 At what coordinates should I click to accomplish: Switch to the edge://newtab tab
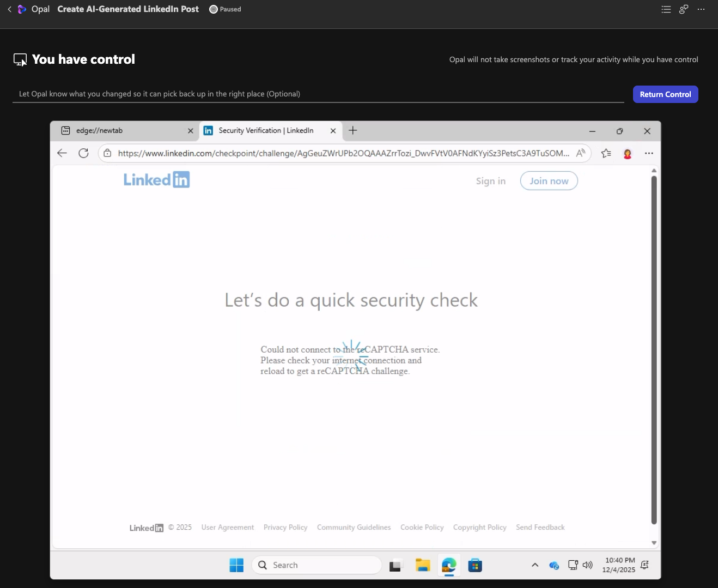pos(125,131)
